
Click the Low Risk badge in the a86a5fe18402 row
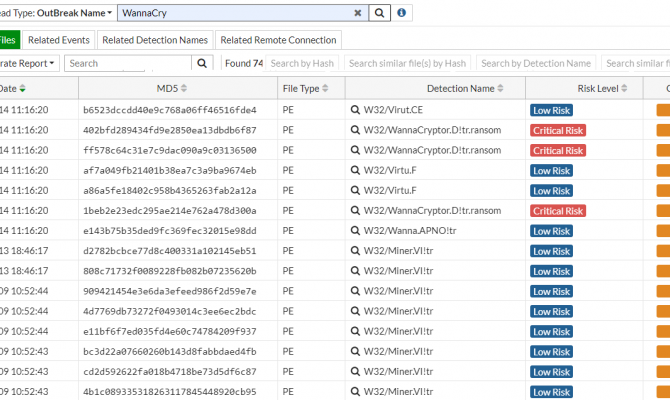[551, 191]
